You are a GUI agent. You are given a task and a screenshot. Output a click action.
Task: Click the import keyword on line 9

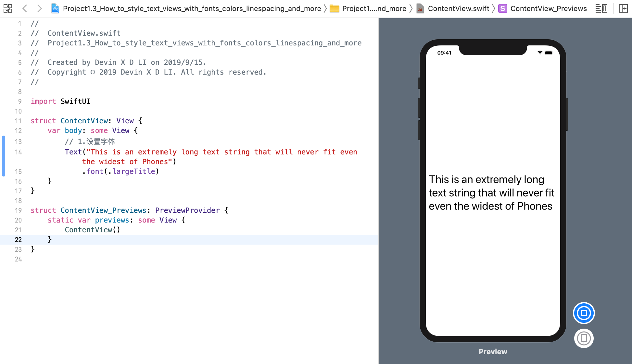(43, 101)
